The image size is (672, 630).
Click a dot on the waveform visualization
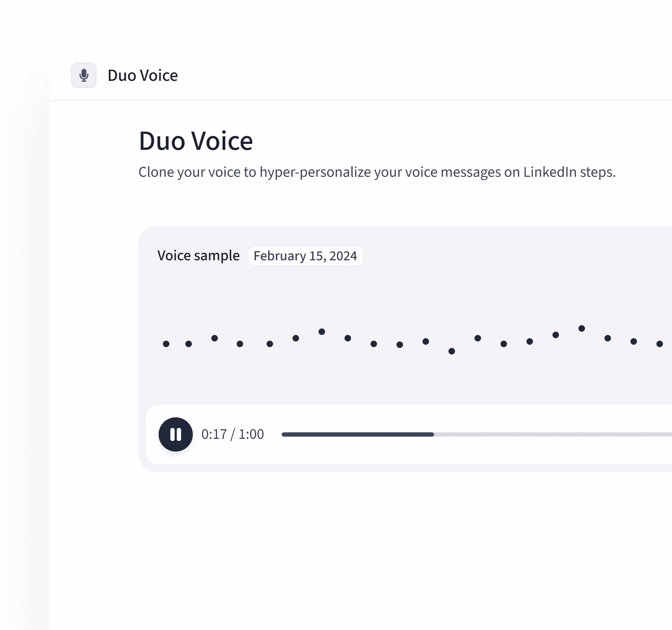click(322, 332)
